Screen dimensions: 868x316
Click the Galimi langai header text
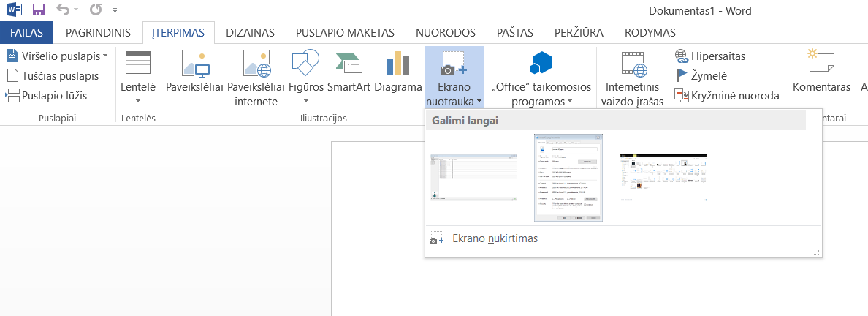click(464, 120)
